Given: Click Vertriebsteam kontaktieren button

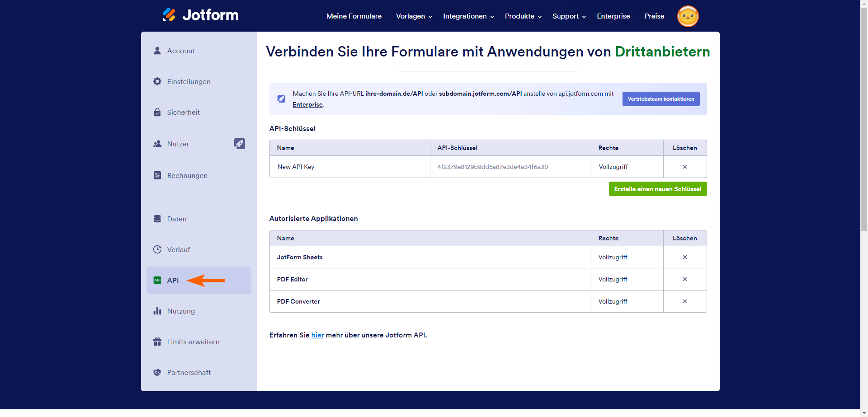Looking at the screenshot, I should (661, 99).
